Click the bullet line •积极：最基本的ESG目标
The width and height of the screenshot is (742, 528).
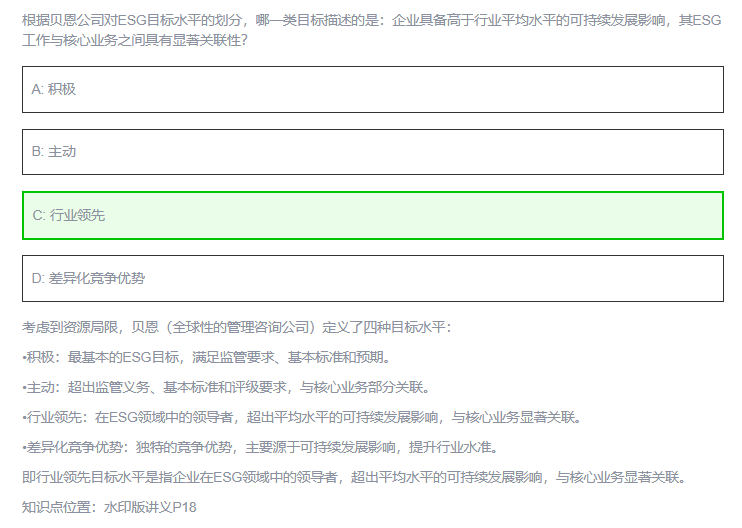point(207,357)
